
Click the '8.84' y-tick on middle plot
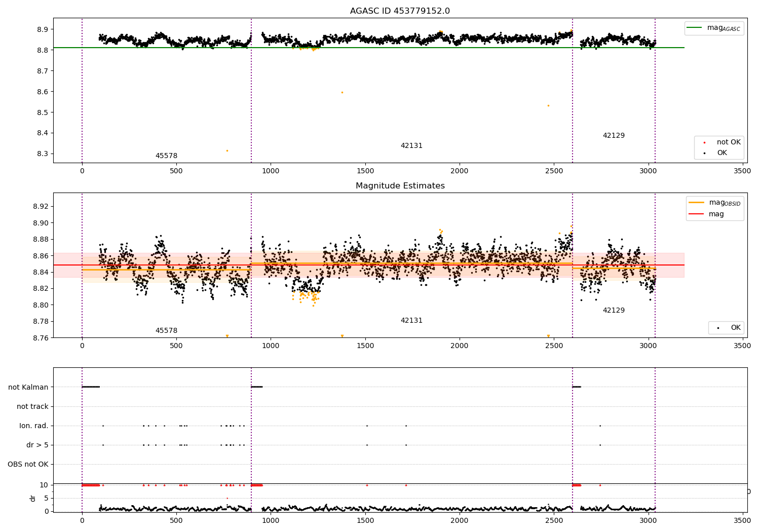(x=41, y=272)
